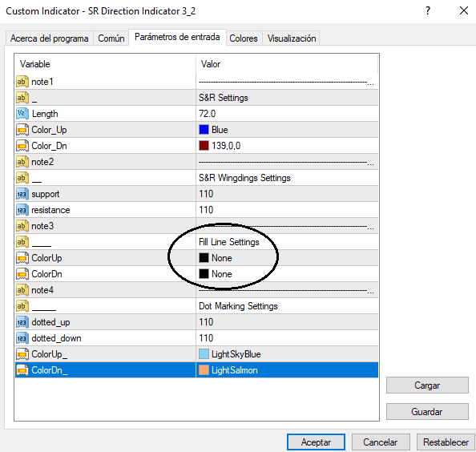The height and width of the screenshot is (452, 476).
Task: Select the 'S&R Settings' value cell
Action: [x=287, y=98]
